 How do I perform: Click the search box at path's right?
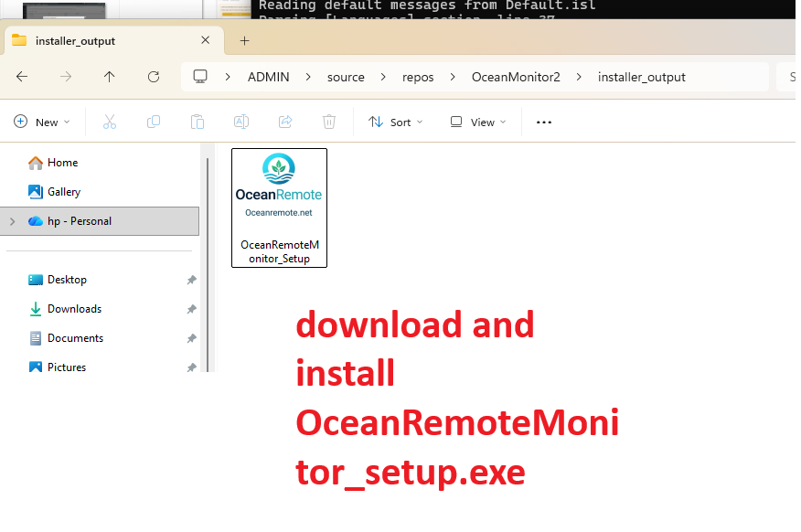click(785, 77)
